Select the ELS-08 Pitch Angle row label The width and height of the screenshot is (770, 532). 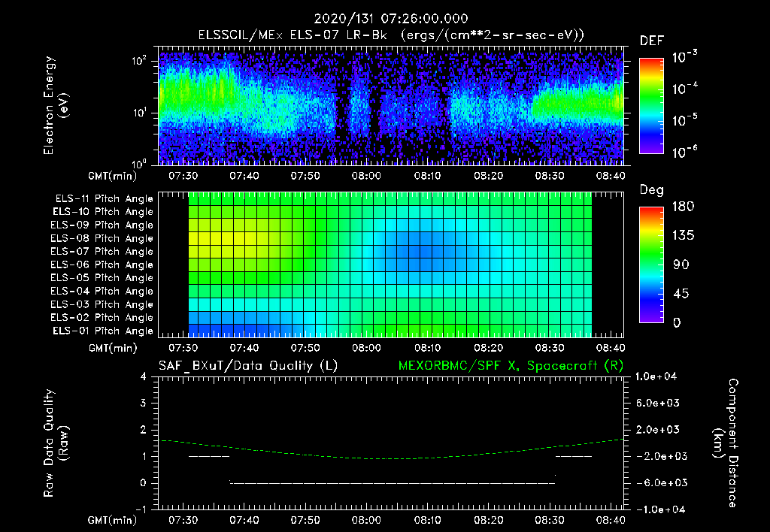pos(102,238)
